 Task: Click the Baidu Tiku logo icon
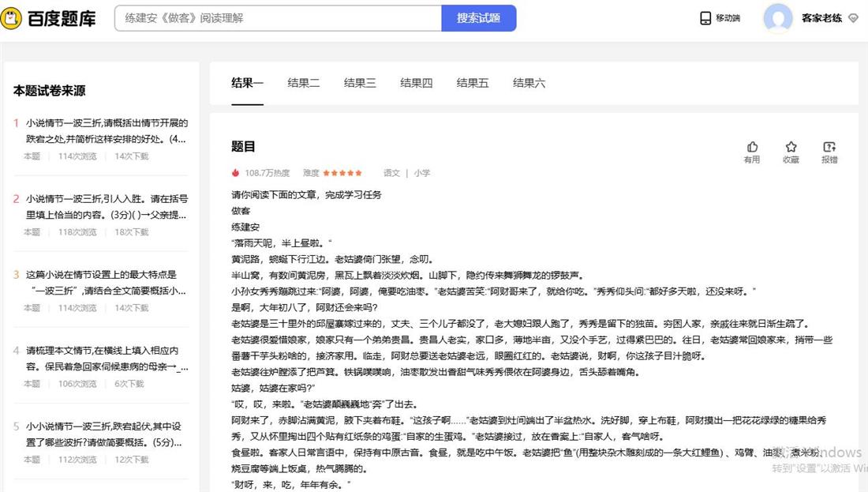[x=10, y=18]
